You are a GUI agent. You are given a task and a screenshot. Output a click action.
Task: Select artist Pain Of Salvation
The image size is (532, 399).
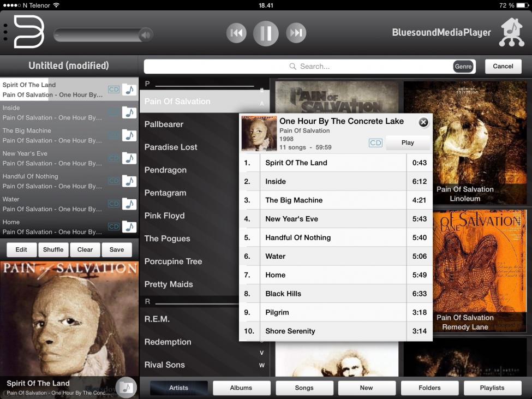(204, 102)
